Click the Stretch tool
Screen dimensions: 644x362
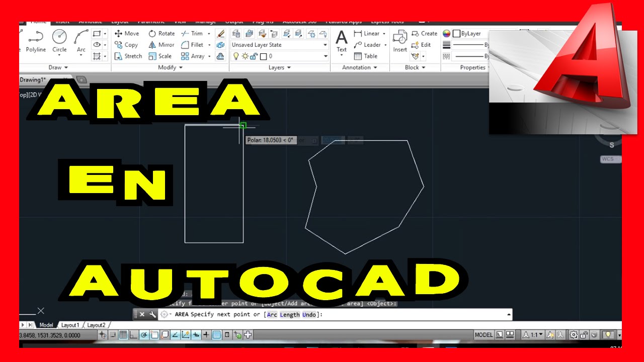click(128, 56)
